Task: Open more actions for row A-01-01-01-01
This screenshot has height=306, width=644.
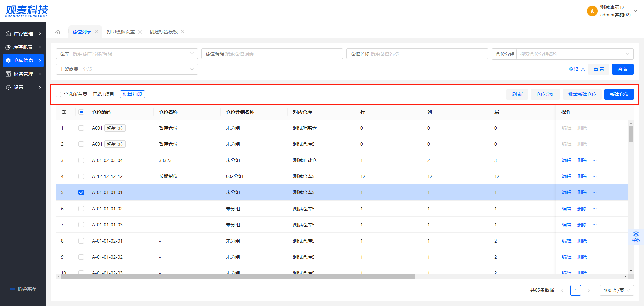Action: coord(595,192)
